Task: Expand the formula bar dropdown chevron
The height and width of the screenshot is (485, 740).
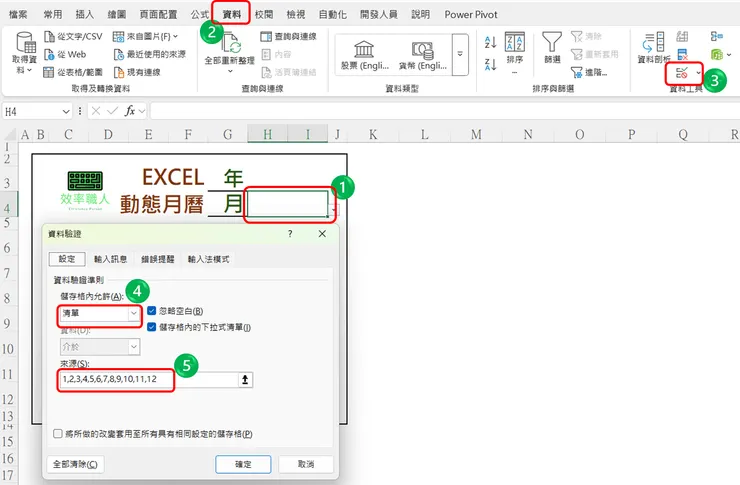Action: coord(142,112)
